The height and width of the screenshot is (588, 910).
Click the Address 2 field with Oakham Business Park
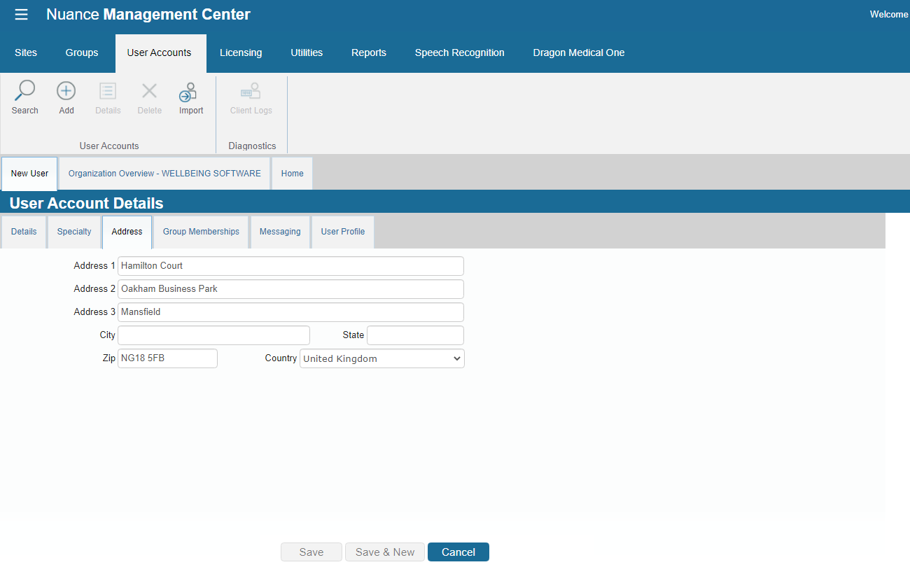pyautogui.click(x=290, y=289)
